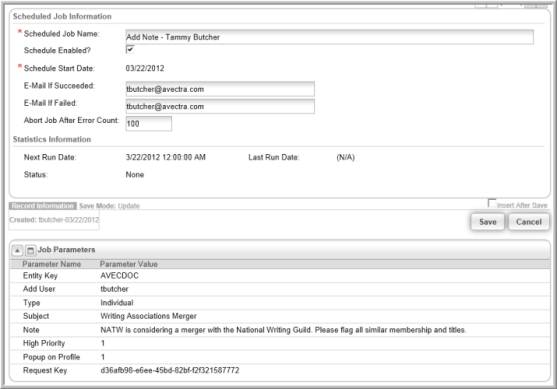Viewport: 557px width, 389px height.
Task: Select the Type parameter name
Action: (31, 303)
